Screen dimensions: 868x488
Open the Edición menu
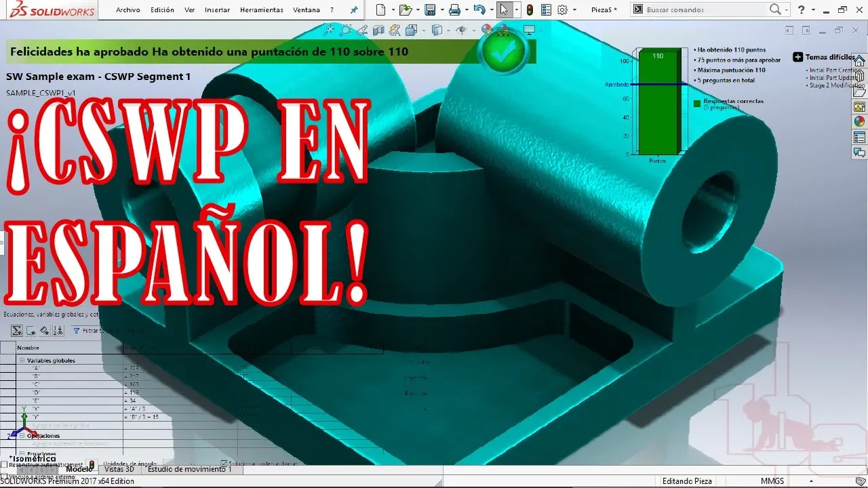pyautogui.click(x=162, y=10)
